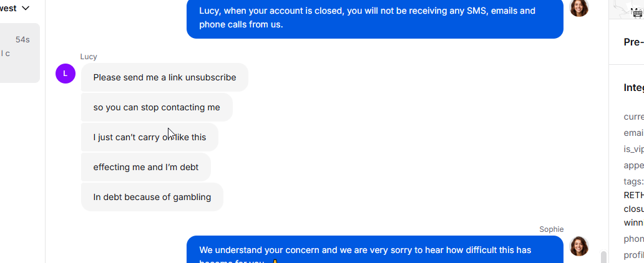The height and width of the screenshot is (263, 644).
Task: Select the 'Please send me a link unsubscribe' message
Action: click(165, 77)
